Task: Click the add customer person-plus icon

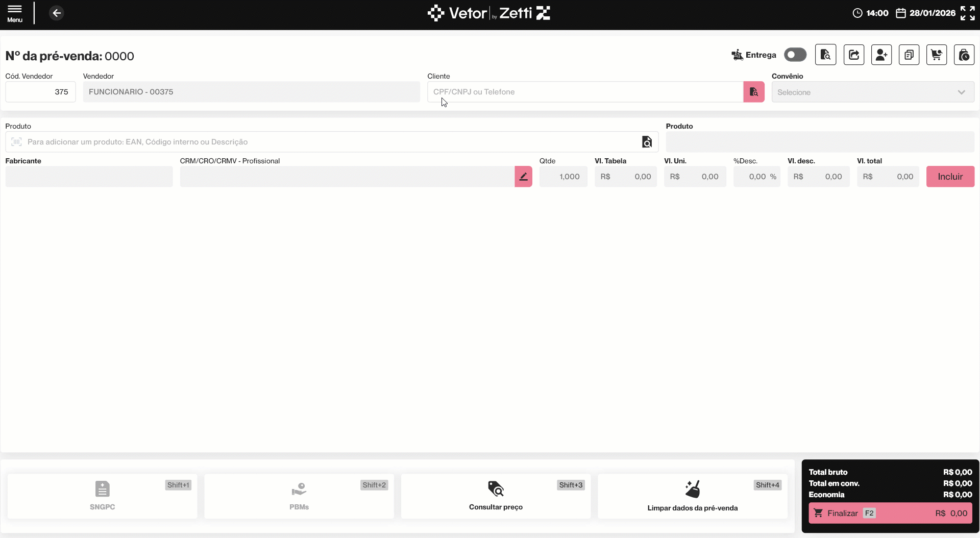Action: (881, 55)
